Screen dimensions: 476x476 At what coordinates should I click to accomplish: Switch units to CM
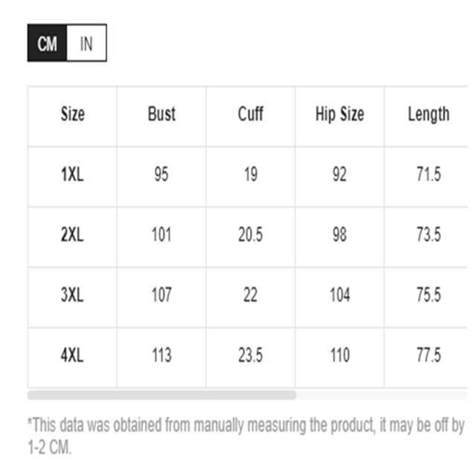click(x=47, y=43)
